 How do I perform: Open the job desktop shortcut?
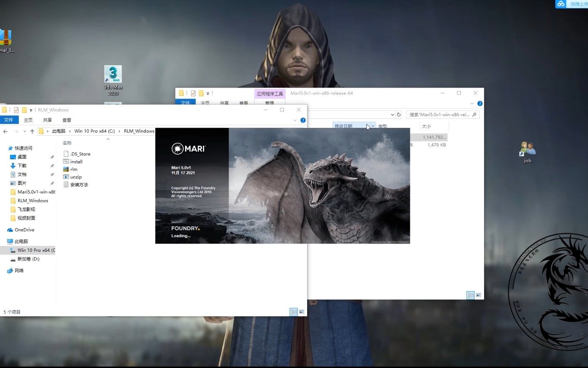528,152
